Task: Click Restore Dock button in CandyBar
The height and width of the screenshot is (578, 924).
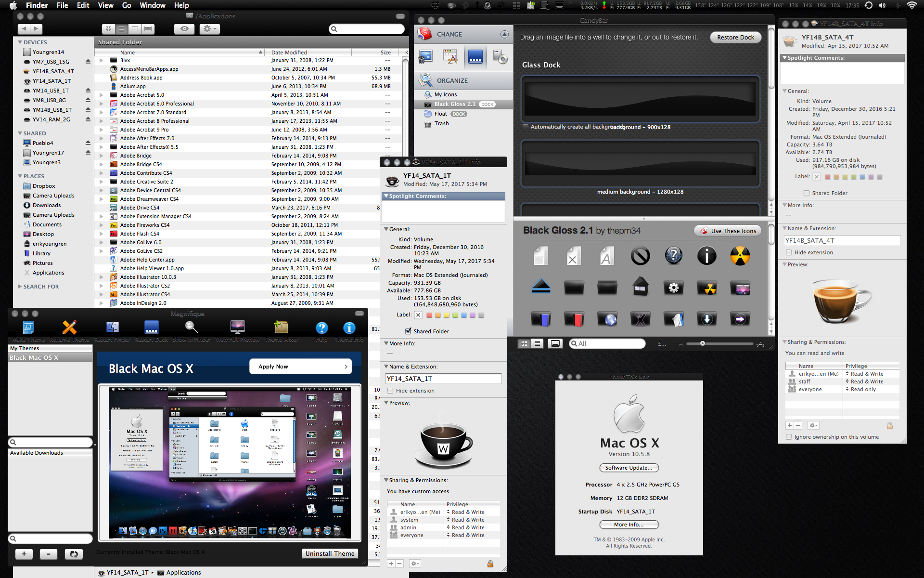Action: [x=735, y=37]
